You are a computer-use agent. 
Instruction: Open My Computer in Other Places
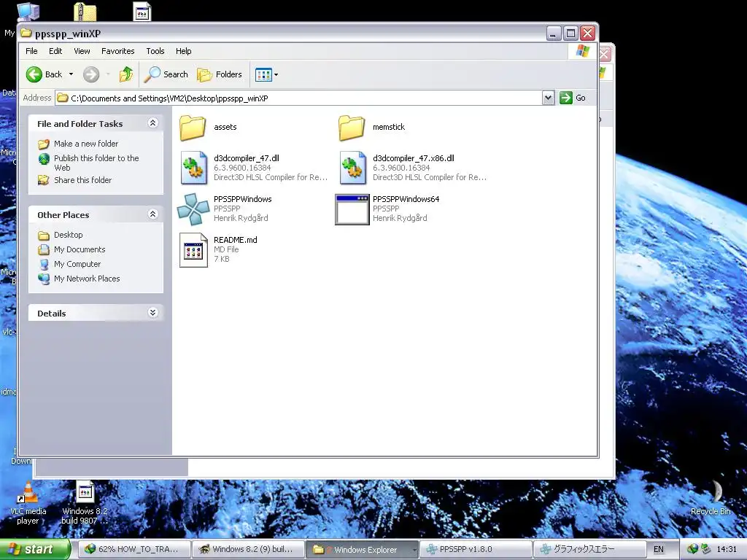[x=77, y=264]
